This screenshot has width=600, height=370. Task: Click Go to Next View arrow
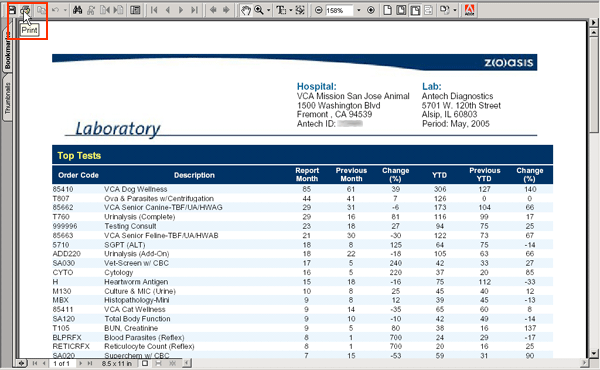pos(226,10)
